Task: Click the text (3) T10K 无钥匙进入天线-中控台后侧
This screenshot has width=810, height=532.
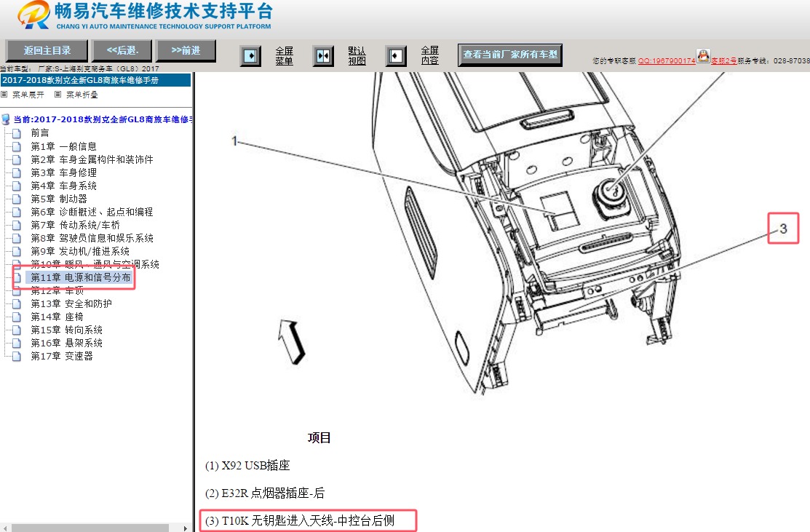Action: click(300, 520)
